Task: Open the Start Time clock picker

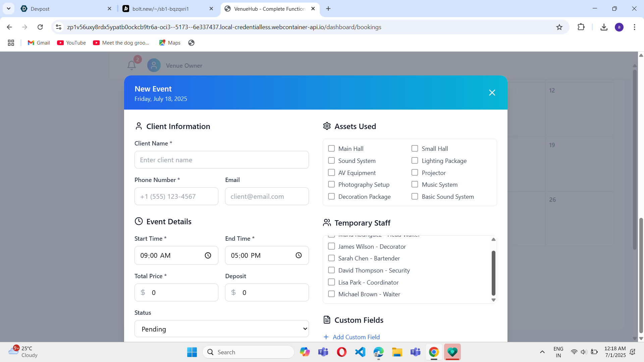Action: (x=208, y=255)
